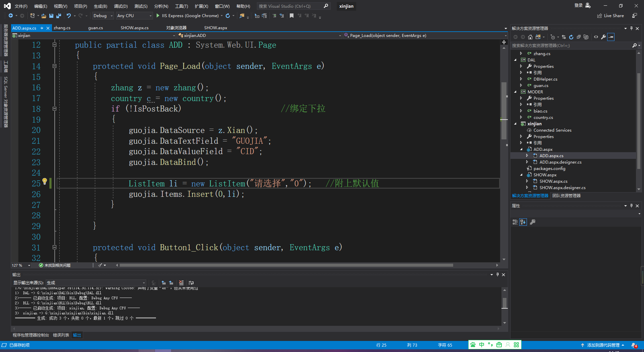
Task: Click the Save All toolbar icon
Action: [x=59, y=16]
